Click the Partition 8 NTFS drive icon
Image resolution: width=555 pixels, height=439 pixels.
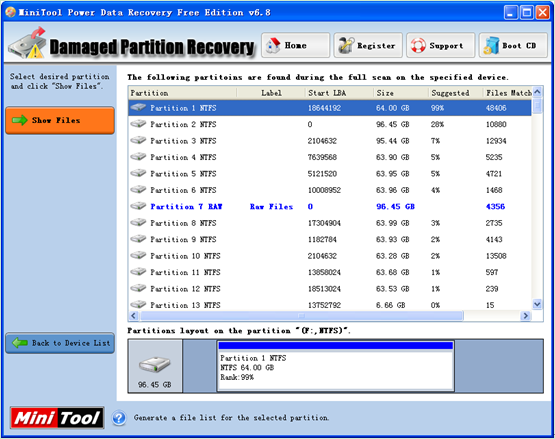(138, 222)
